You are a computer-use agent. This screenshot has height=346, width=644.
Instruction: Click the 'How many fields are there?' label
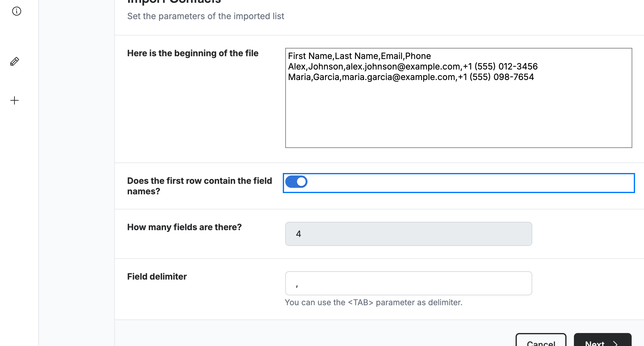pos(184,227)
